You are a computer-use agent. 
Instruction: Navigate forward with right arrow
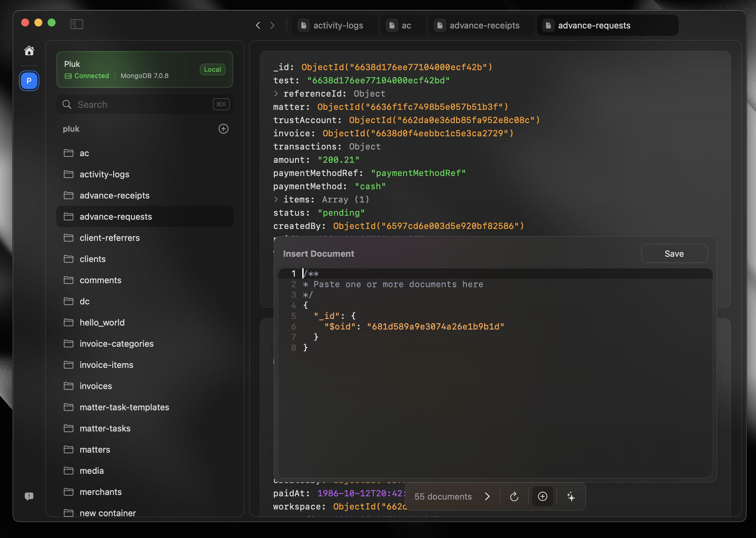(x=272, y=25)
